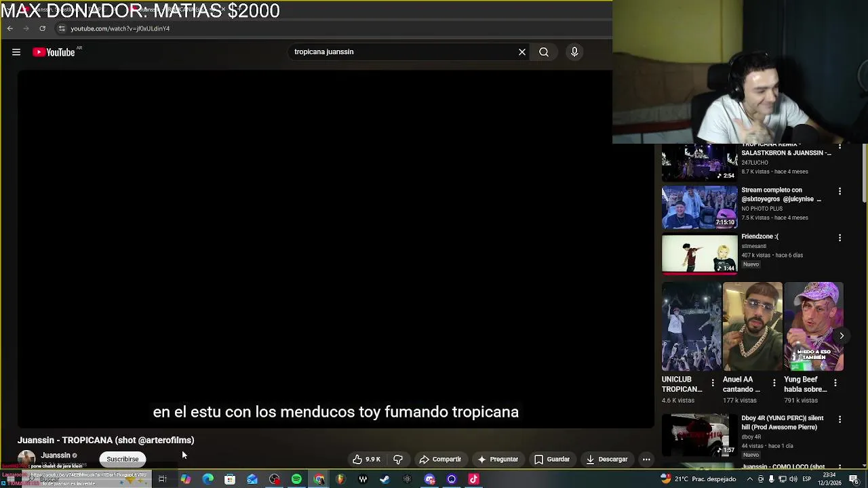Open more actions menu below the video
Screen dimensions: 868x488
[646, 460]
